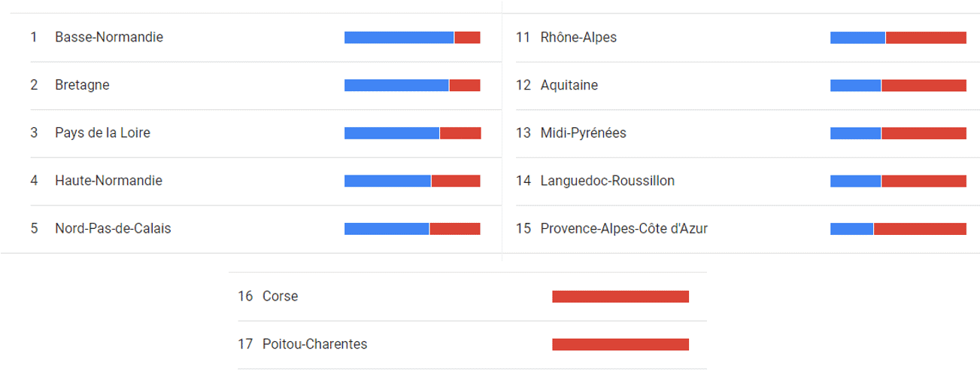
Task: Click the Aquitaine region label
Action: pyautogui.click(x=569, y=85)
